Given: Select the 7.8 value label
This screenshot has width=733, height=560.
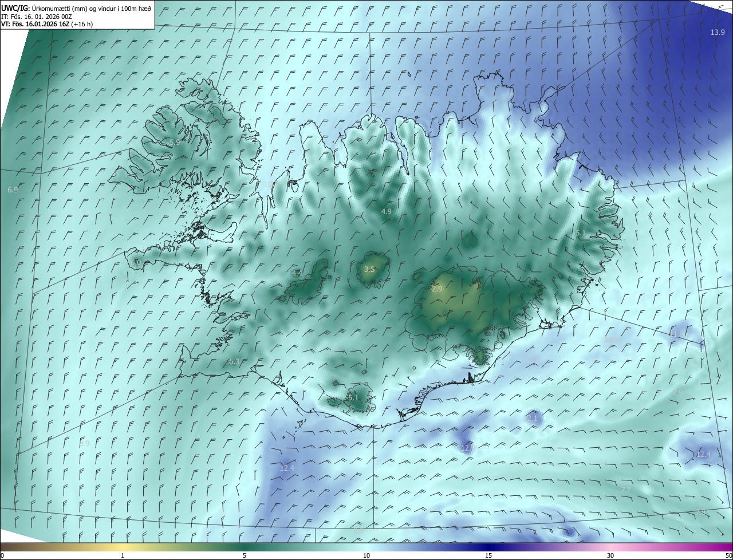Looking at the screenshot, I should [x=701, y=512].
